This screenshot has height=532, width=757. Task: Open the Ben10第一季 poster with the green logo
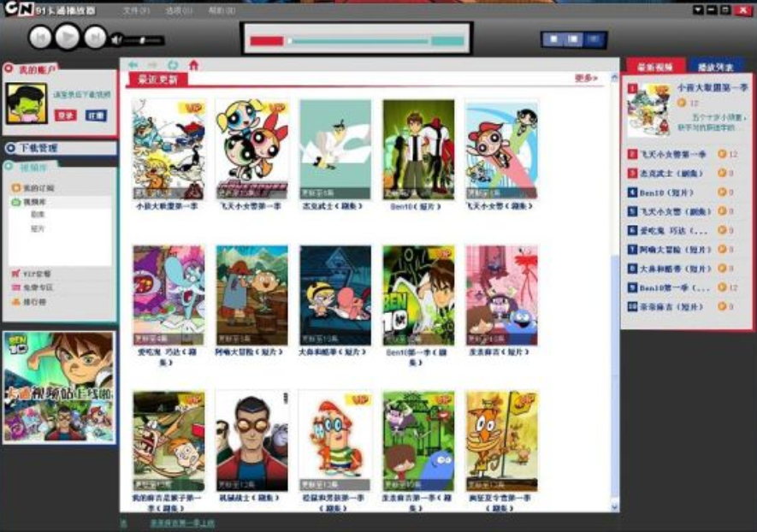coord(418,295)
